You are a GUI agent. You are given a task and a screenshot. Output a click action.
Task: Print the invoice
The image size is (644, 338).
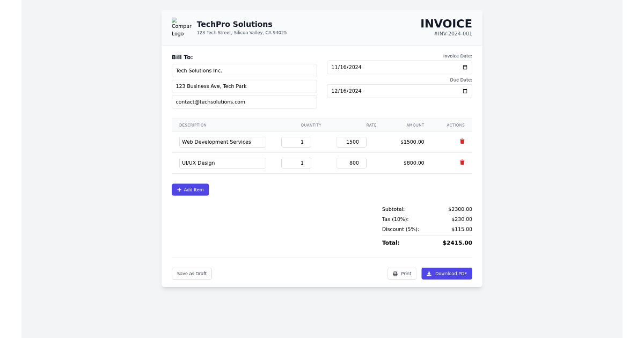point(401,274)
